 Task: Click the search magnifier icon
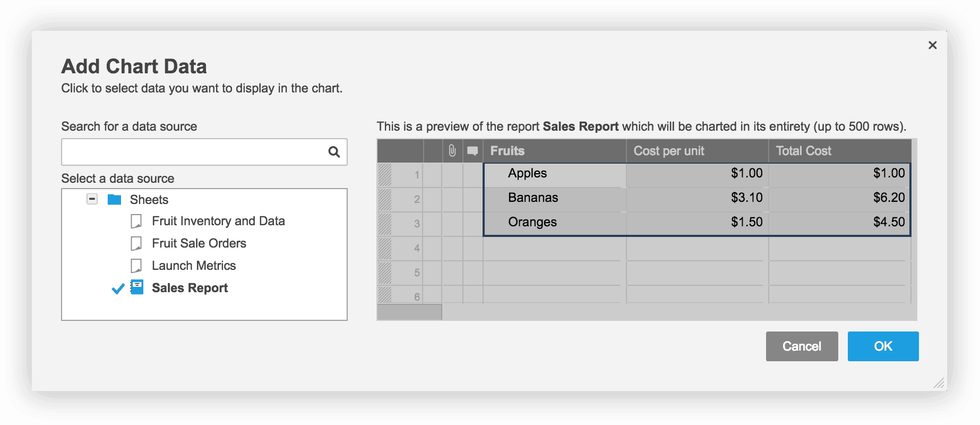[x=334, y=152]
